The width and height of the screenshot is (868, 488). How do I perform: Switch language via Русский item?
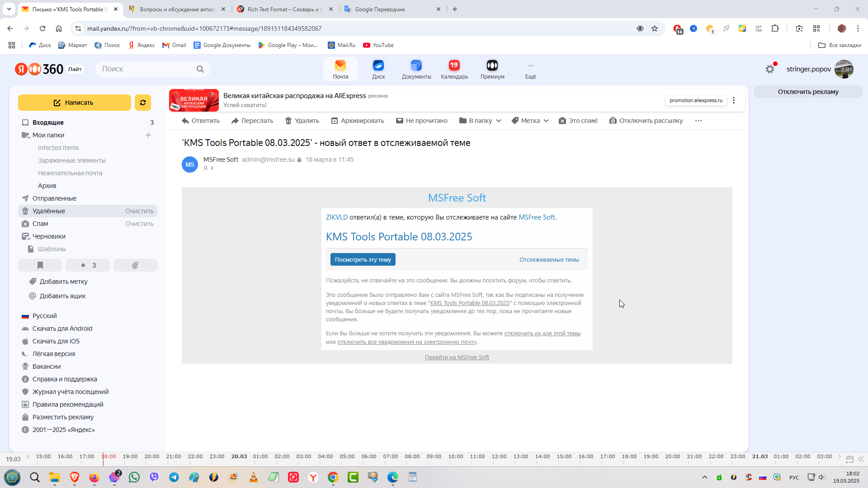pos(44,316)
